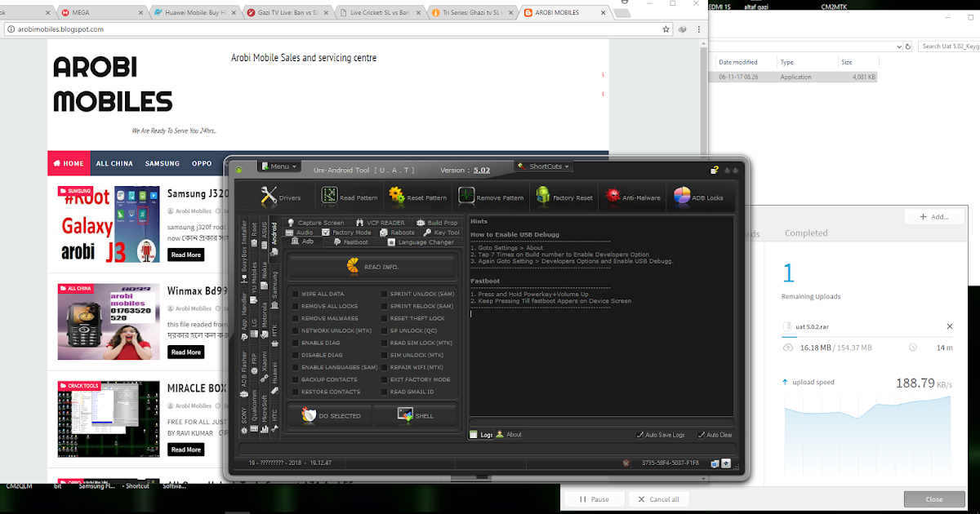Expand the ShortCuts dropdown
Image resolution: width=980 pixels, height=514 pixels.
point(544,166)
